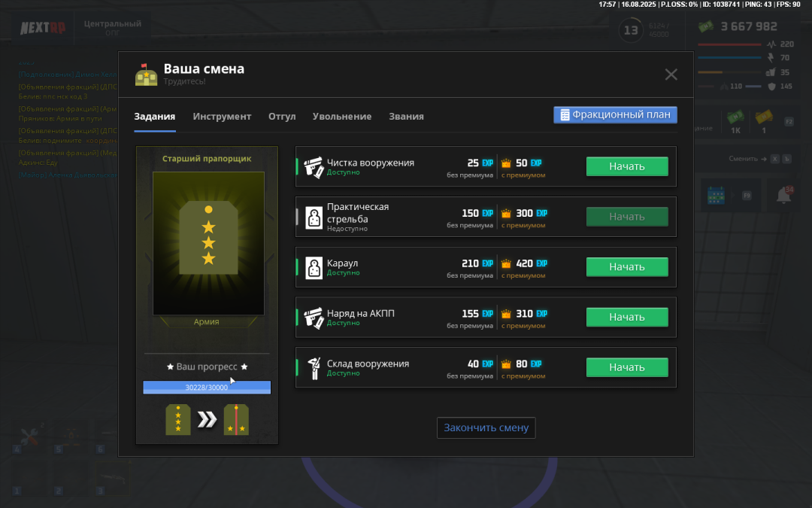The image size is (812, 508).
Task: Click the level 13 circle indicator
Action: click(631, 31)
